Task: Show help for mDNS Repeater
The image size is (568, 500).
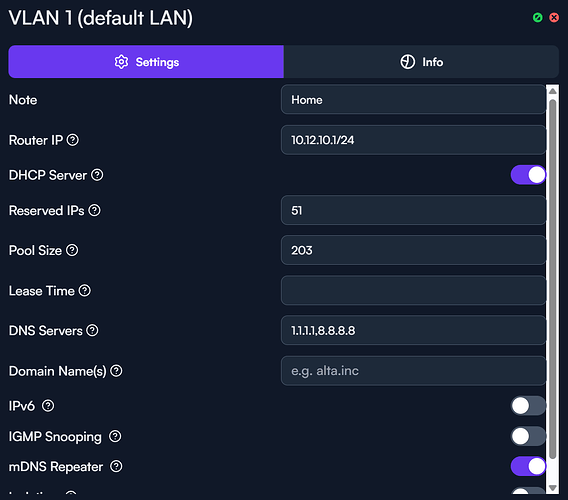Action: tap(116, 466)
